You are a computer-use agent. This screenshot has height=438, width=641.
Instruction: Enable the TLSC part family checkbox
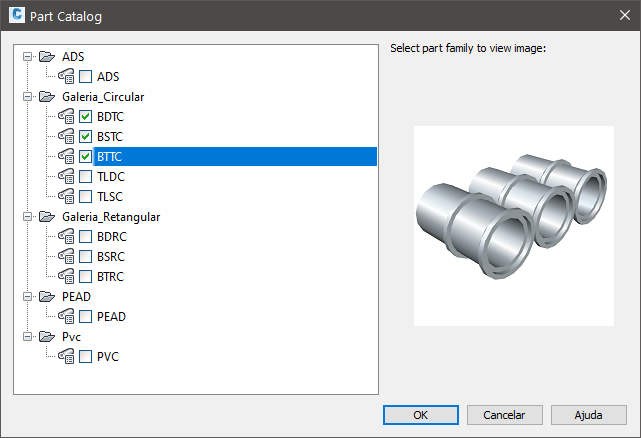[x=85, y=197]
